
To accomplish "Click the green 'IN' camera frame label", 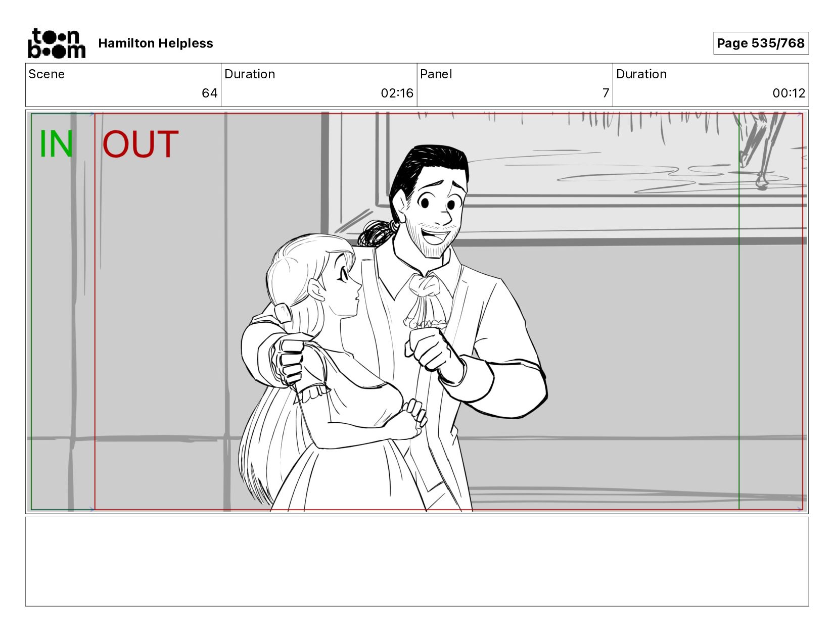I will pyautogui.click(x=56, y=144).
